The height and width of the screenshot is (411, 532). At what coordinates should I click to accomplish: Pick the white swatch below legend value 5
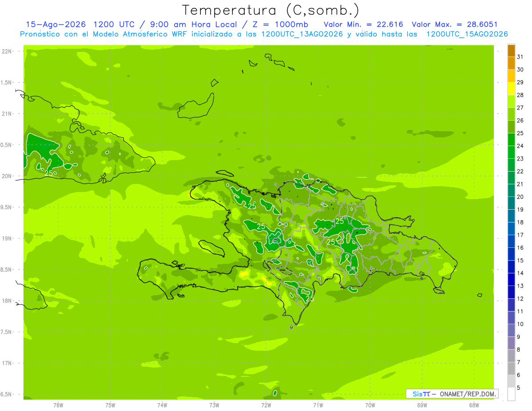[511, 394]
